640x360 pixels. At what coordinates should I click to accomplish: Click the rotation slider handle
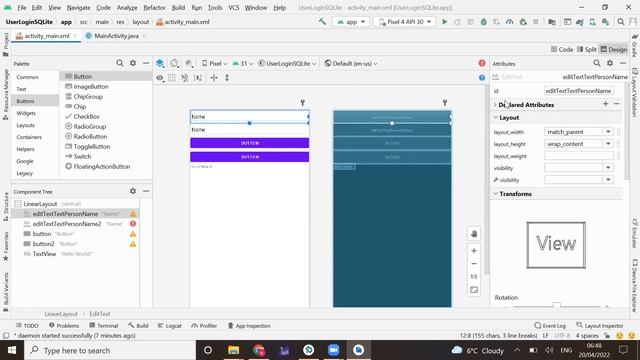(556, 305)
